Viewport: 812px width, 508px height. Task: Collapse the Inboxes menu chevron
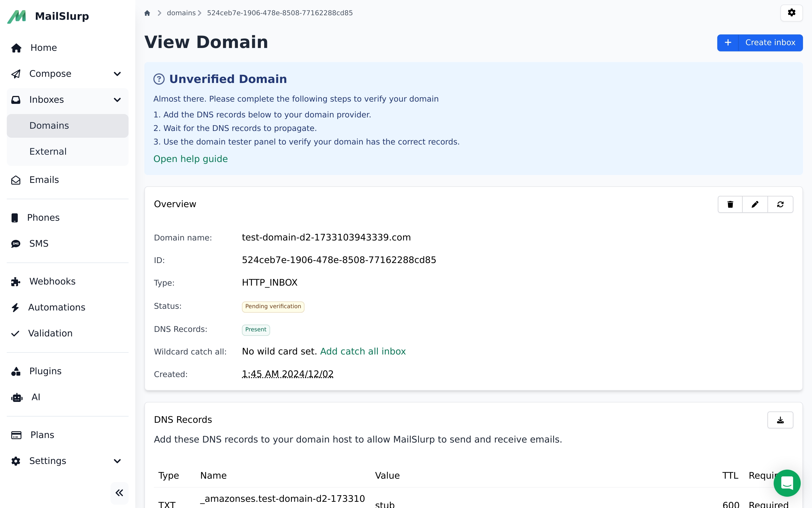point(117,100)
